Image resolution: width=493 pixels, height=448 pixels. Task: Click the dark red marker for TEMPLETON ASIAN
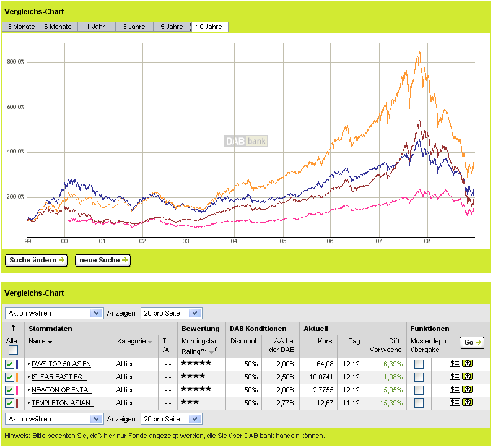[x=17, y=404]
